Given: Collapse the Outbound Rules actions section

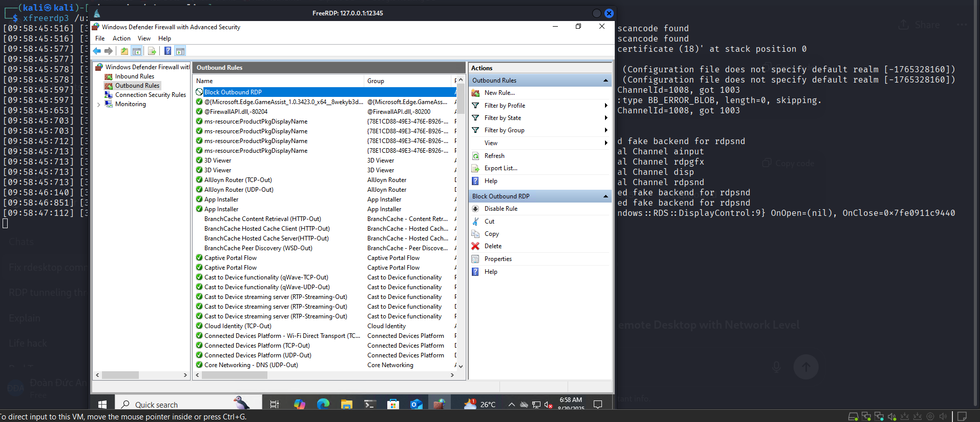Looking at the screenshot, I should click(606, 81).
